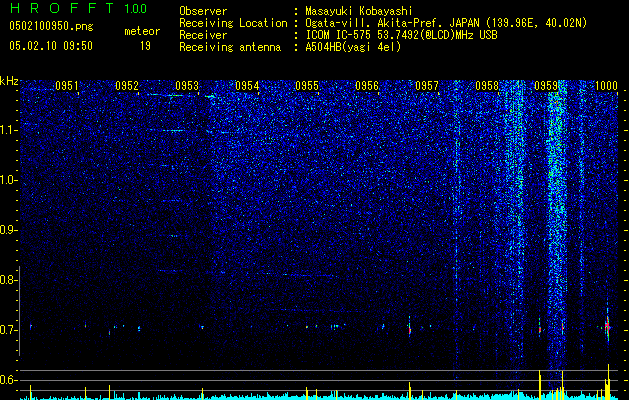Click the kHz axis unit label
629x400 pixels.
click(9, 81)
